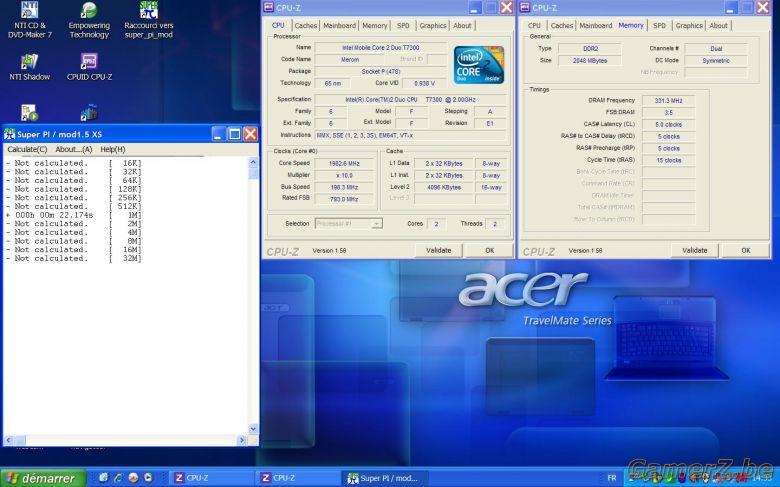Open the Calculate(C) menu in Super PI
780x487 pixels.
[27, 149]
